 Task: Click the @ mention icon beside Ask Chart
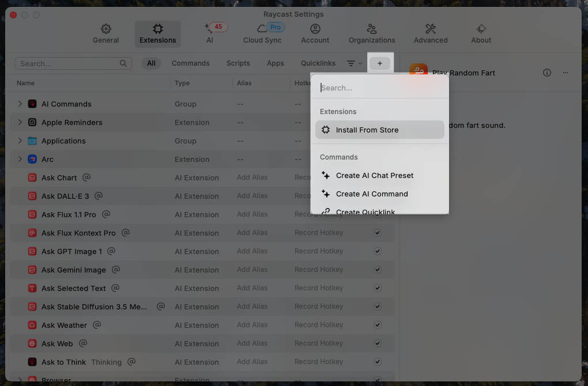86,177
